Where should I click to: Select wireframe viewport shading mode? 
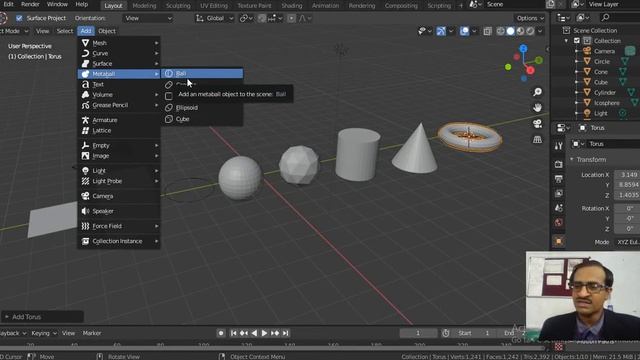click(x=500, y=31)
